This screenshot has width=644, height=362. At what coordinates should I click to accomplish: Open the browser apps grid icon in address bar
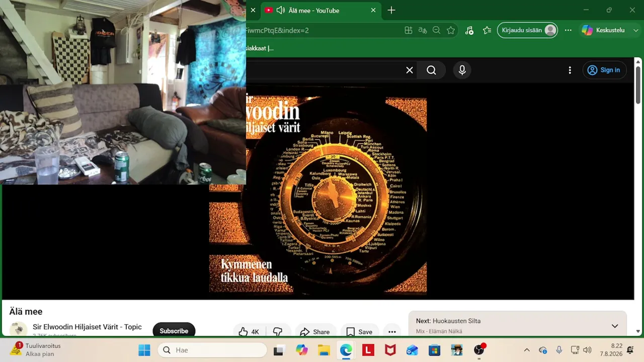409,30
